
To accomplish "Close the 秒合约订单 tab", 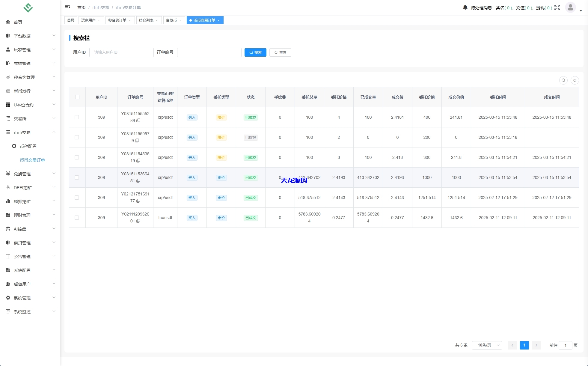I will (130, 20).
